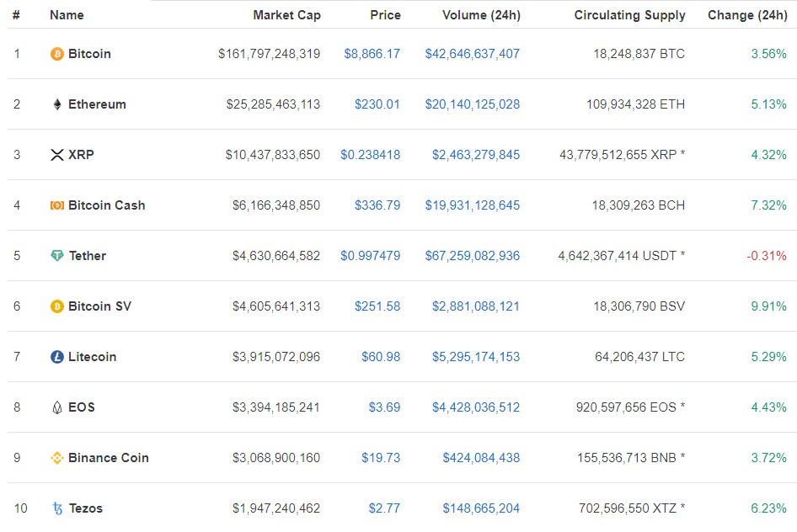This screenshot has height=532, width=797.
Task: Sort by Change (24h) column header
Action: [x=747, y=15]
